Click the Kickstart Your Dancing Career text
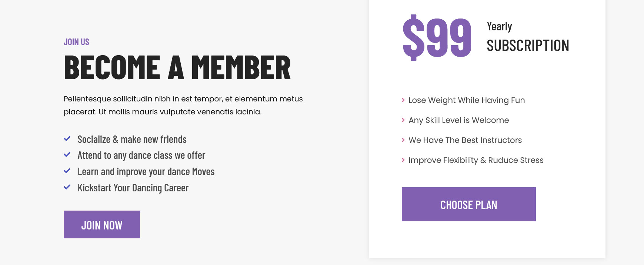This screenshot has width=644, height=265. pos(133,188)
